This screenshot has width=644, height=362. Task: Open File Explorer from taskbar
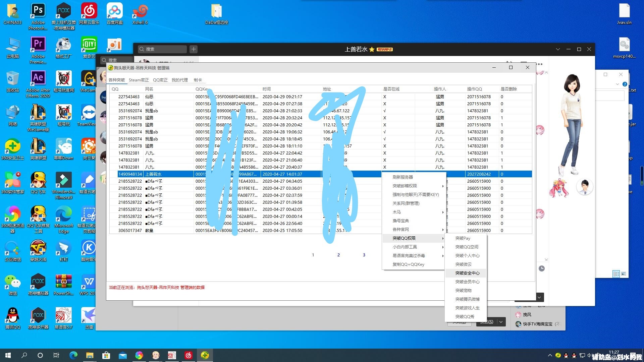click(x=90, y=355)
